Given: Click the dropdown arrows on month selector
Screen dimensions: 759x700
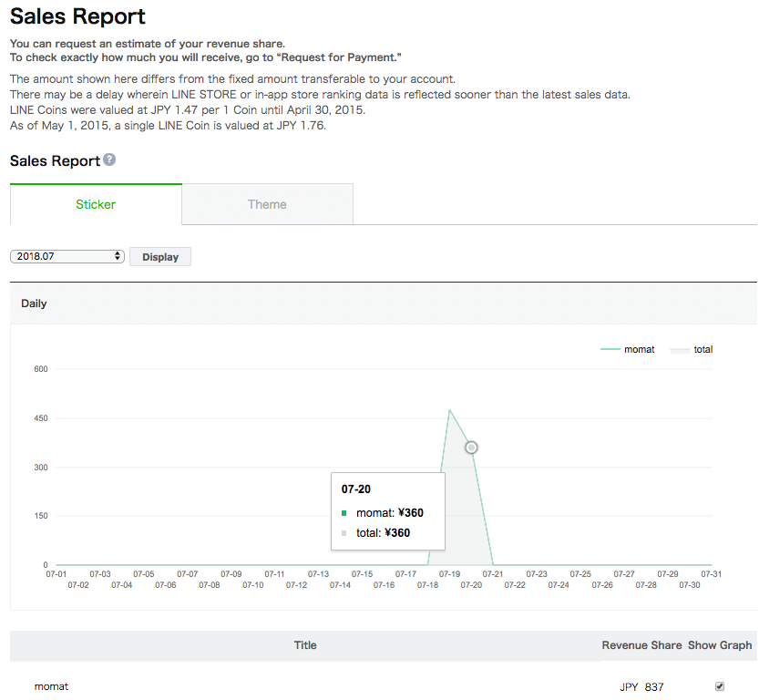Looking at the screenshot, I should tap(118, 256).
